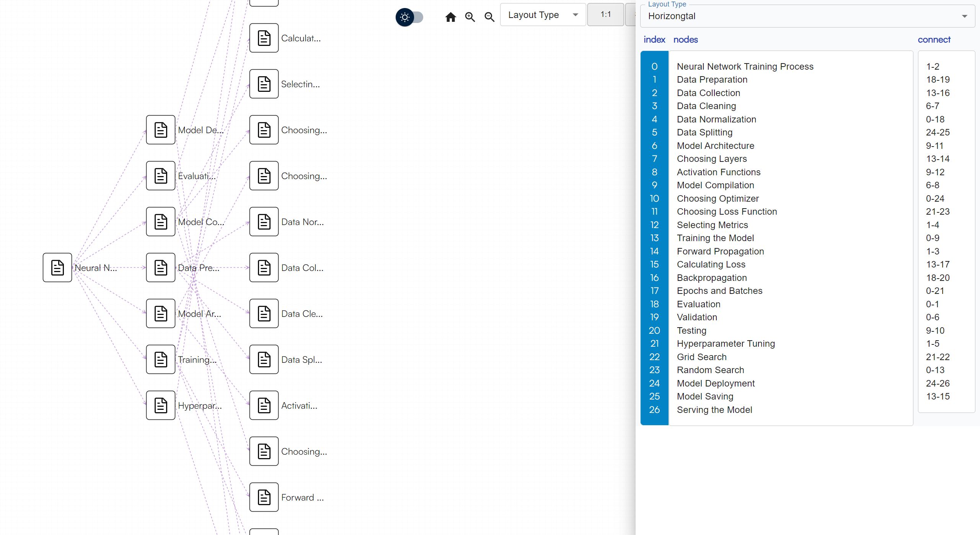Click Model Architecture in the nodes list

pyautogui.click(x=715, y=146)
